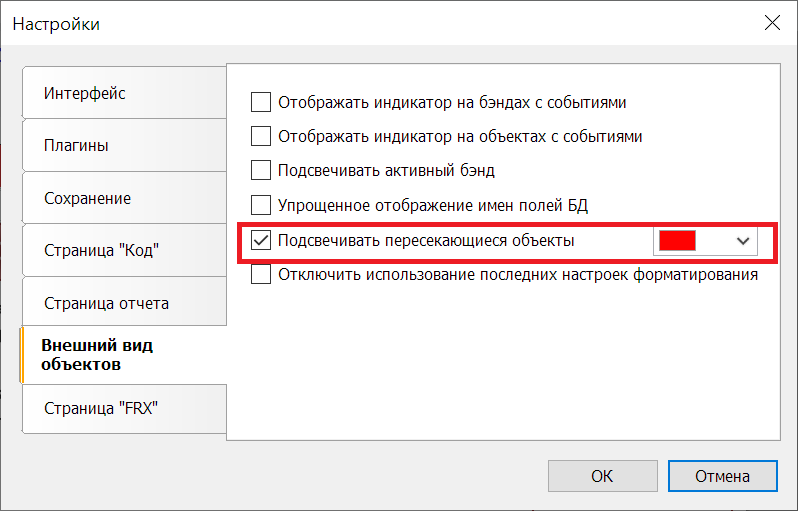798x511 pixels.
Task: Open the Интерфейс tab
Action: [124, 93]
